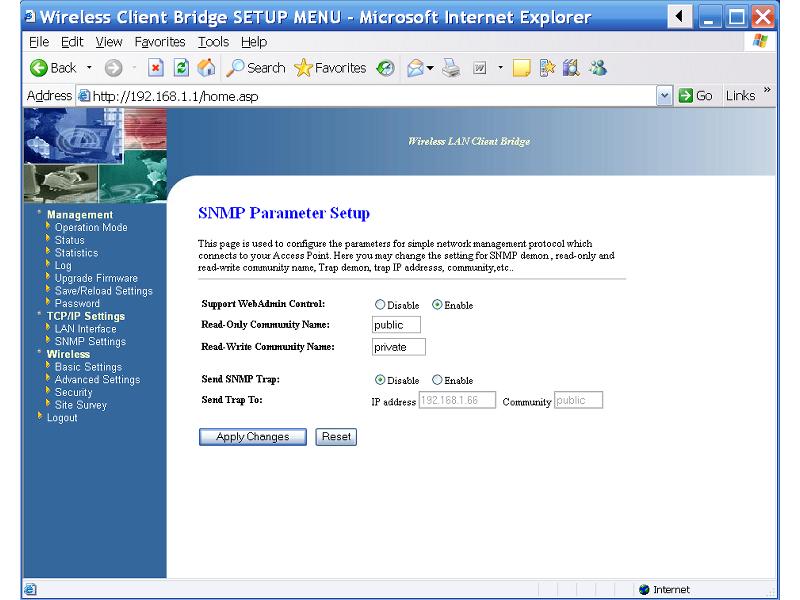Click the star document toolbar icon

point(547,68)
